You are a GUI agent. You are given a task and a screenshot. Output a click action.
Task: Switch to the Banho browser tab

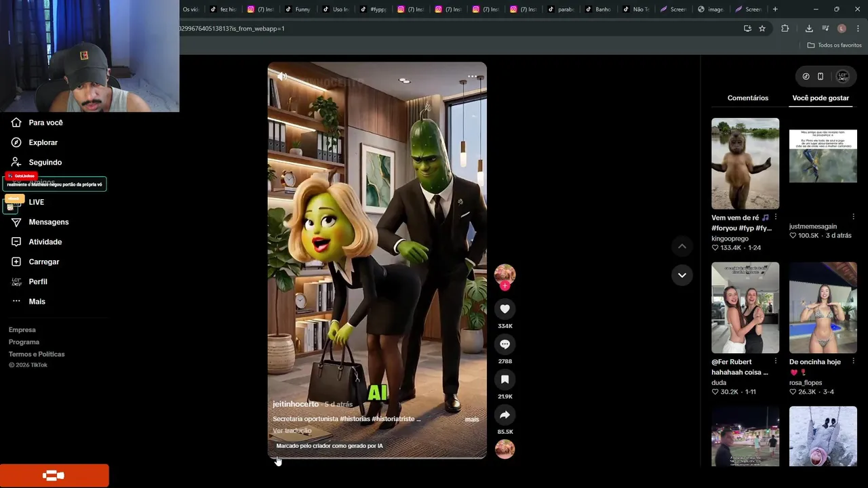click(x=598, y=9)
